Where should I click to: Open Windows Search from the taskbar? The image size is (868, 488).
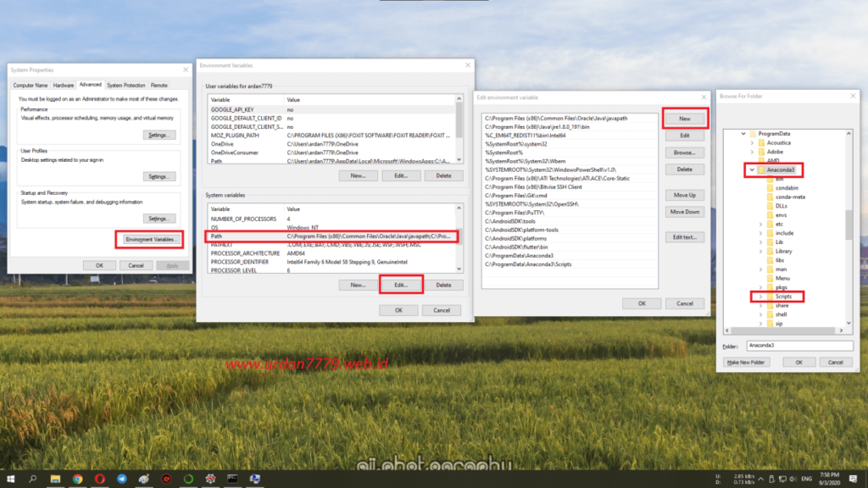pyautogui.click(x=32, y=479)
